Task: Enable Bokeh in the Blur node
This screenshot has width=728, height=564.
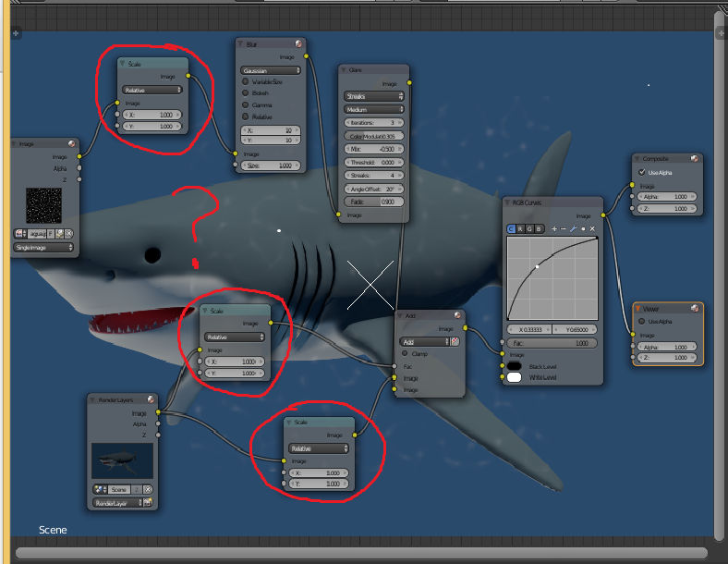Action: point(246,92)
